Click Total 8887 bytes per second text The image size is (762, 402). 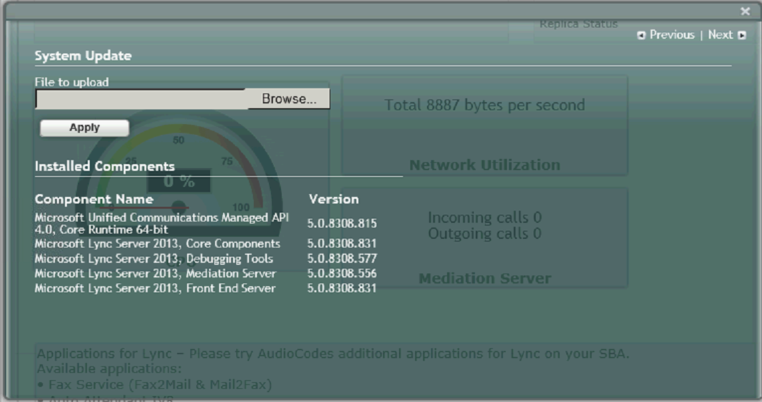click(485, 105)
